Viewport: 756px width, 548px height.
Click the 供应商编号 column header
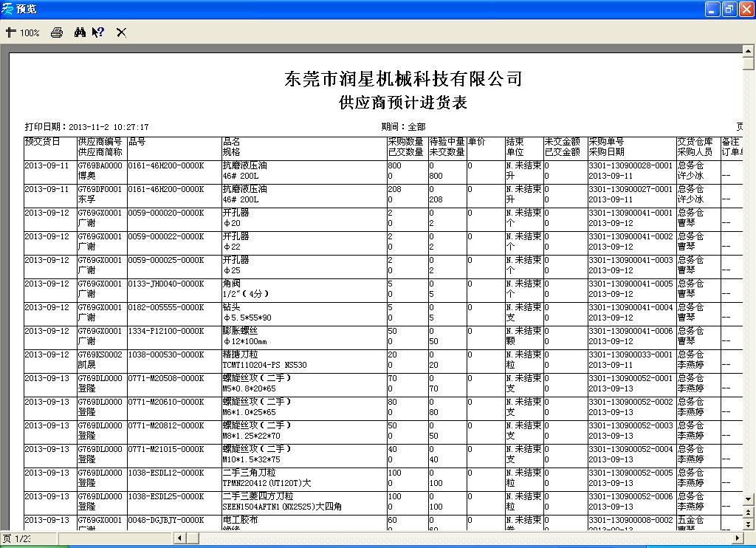pos(100,142)
